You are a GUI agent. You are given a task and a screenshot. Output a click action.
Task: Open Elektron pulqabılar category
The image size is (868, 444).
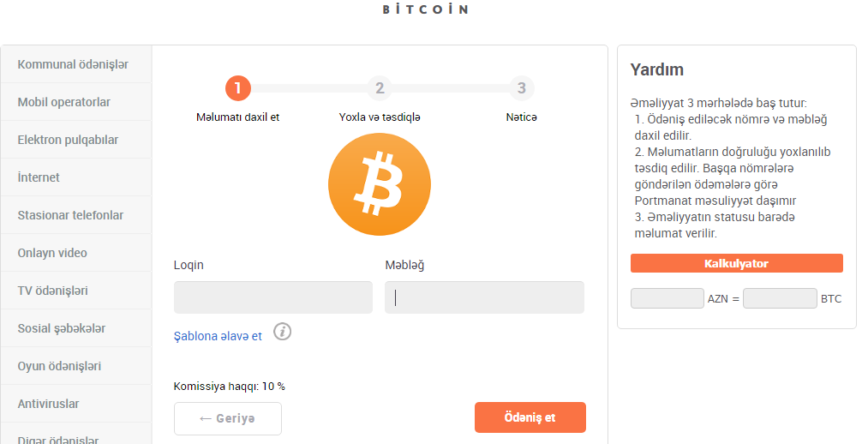pyautogui.click(x=69, y=140)
